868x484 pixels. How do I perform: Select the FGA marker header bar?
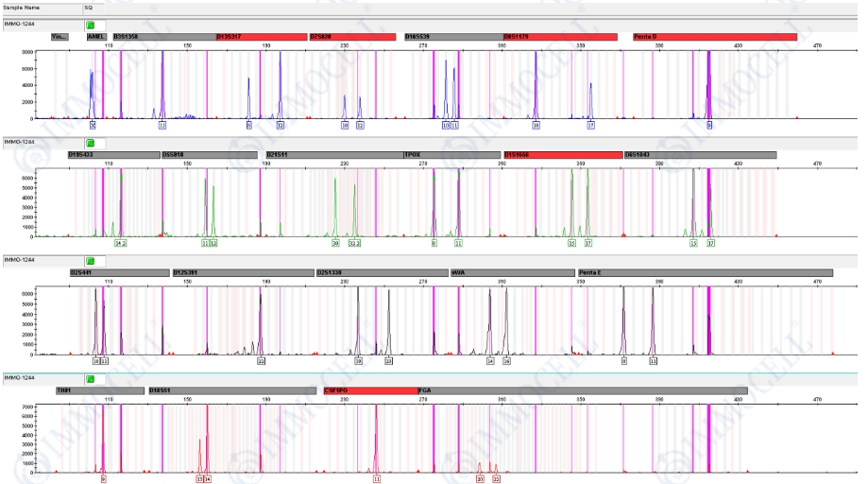[582, 389]
